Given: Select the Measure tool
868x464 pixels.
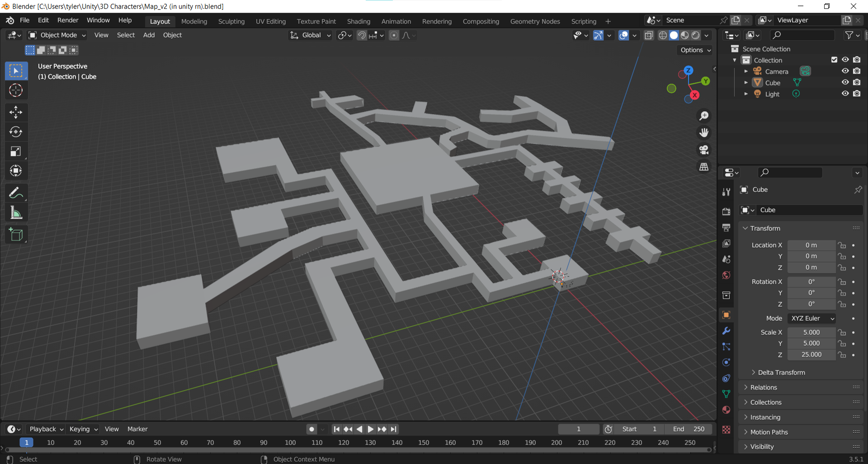Looking at the screenshot, I should tap(16, 213).
